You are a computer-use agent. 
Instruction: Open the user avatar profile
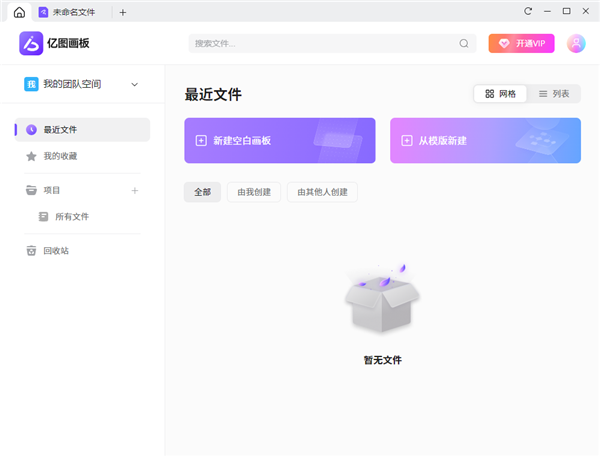tap(576, 44)
